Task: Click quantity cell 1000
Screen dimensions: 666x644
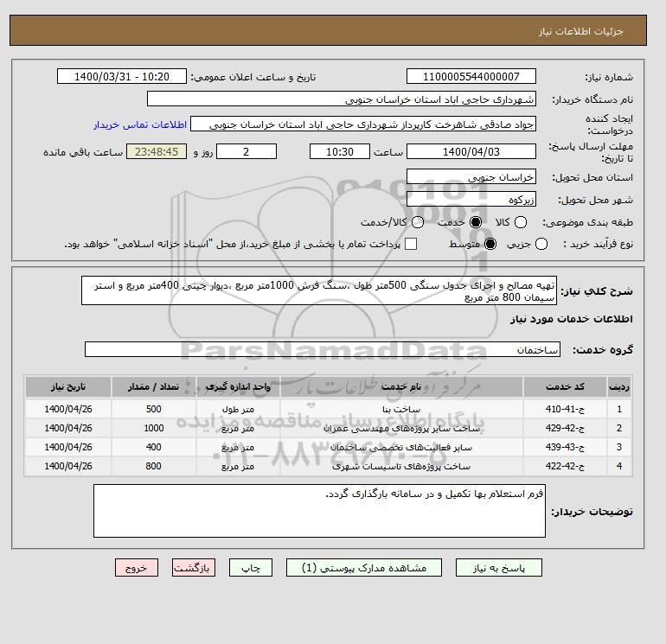Action: point(153,429)
